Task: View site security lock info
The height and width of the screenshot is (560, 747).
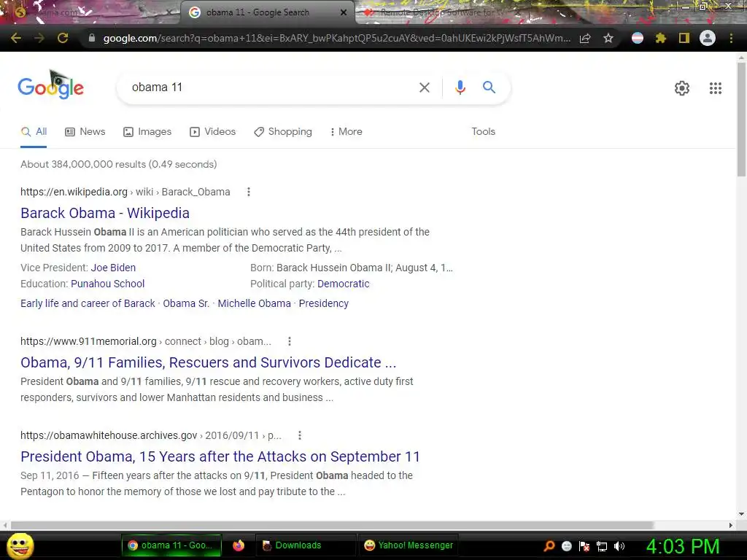Action: [92, 38]
